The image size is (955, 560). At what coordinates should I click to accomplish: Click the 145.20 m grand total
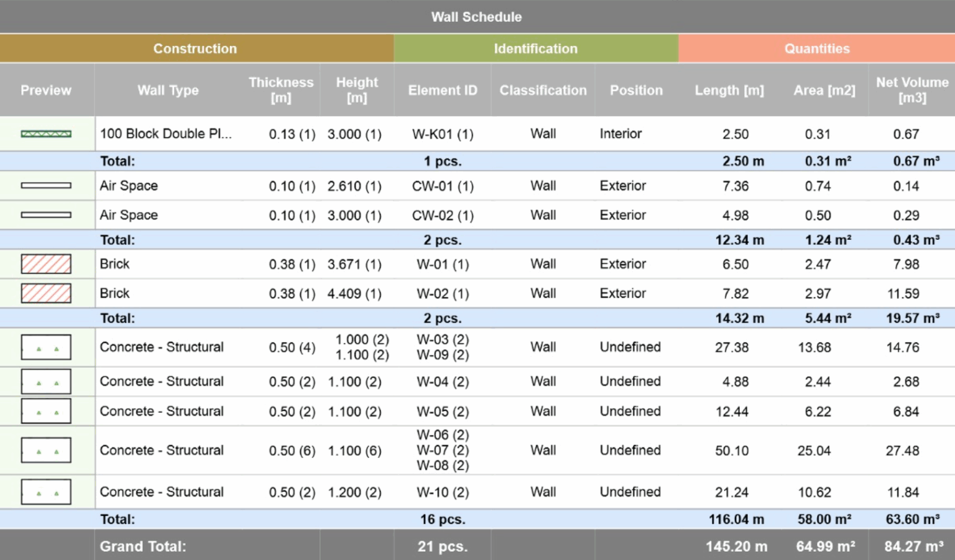coord(737,546)
